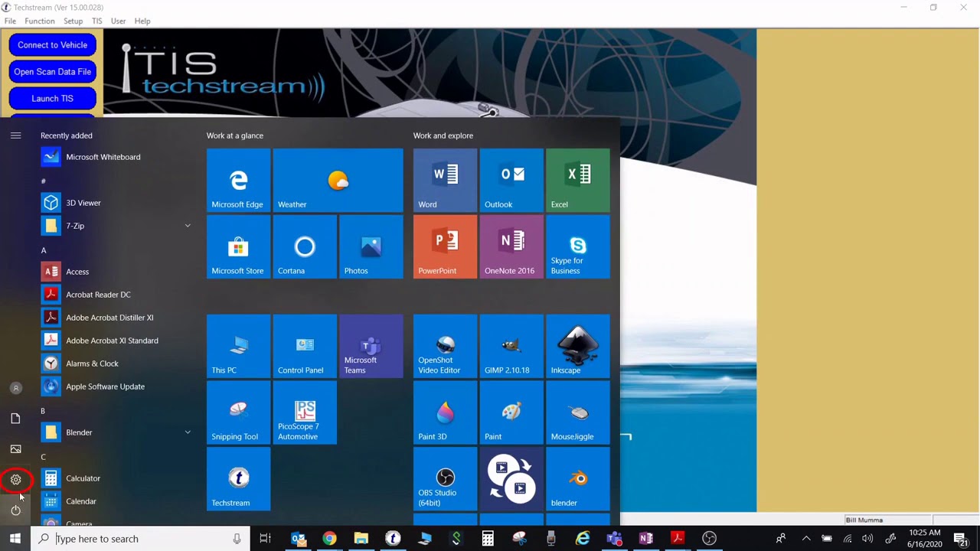Open the Function menu in Techstream
This screenshot has height=551, width=980.
click(40, 21)
